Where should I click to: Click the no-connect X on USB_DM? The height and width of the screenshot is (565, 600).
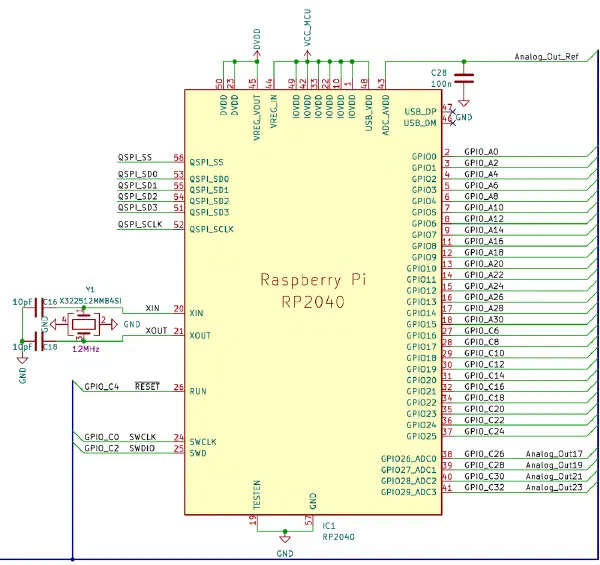453,123
